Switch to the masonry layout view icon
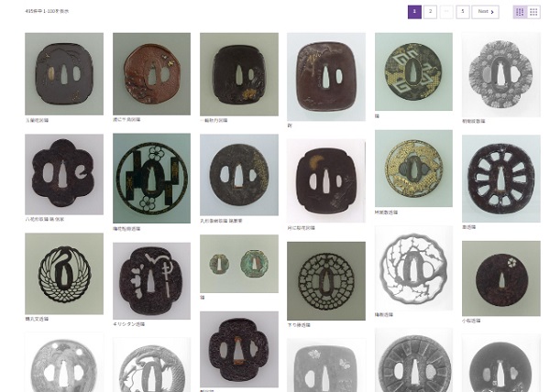Viewport: 550px width, 392px height. (520, 12)
